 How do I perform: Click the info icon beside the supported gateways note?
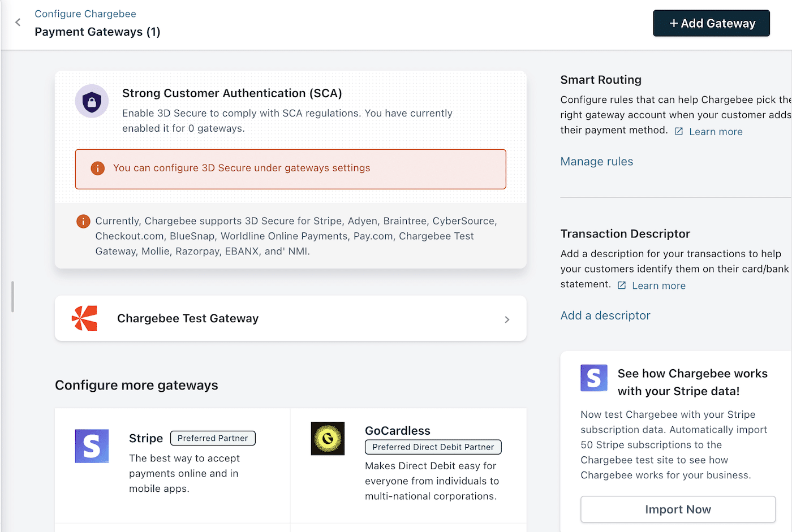(x=83, y=222)
